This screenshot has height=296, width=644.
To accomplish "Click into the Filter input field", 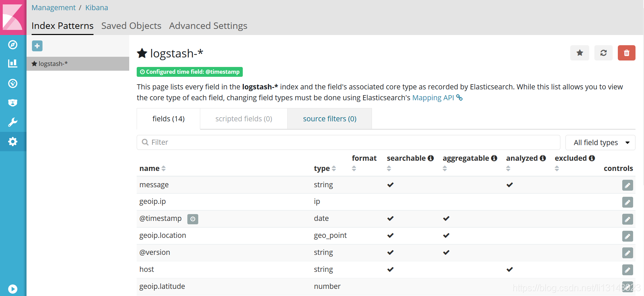I will click(x=348, y=142).
